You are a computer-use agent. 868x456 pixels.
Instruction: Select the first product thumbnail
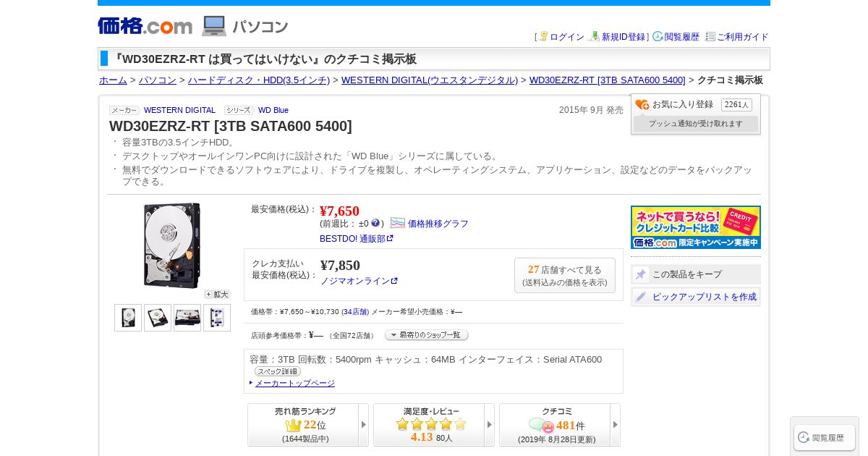[128, 318]
